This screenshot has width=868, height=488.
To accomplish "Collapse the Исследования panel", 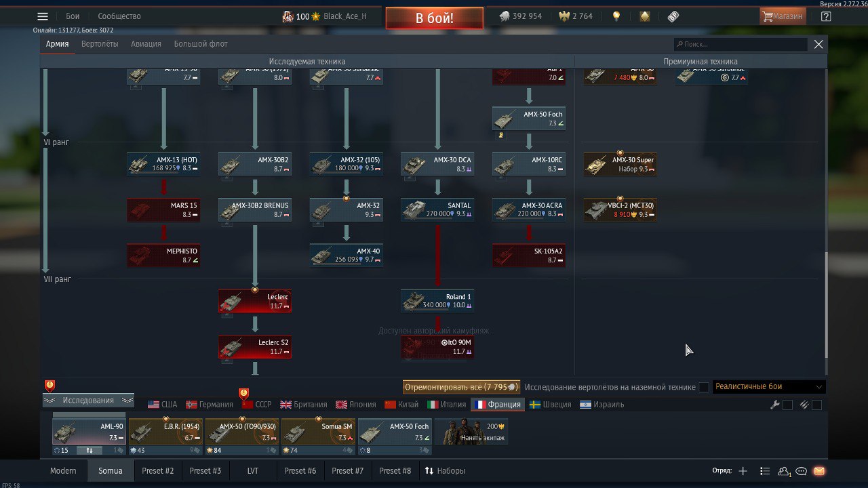I will pyautogui.click(x=89, y=401).
